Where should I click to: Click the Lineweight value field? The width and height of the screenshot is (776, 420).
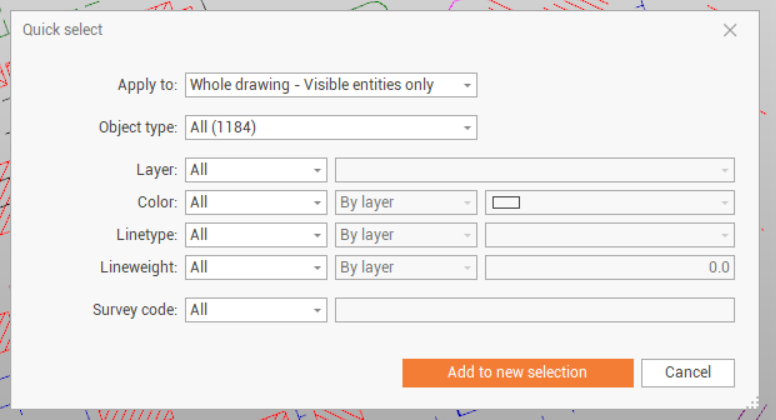tap(609, 267)
